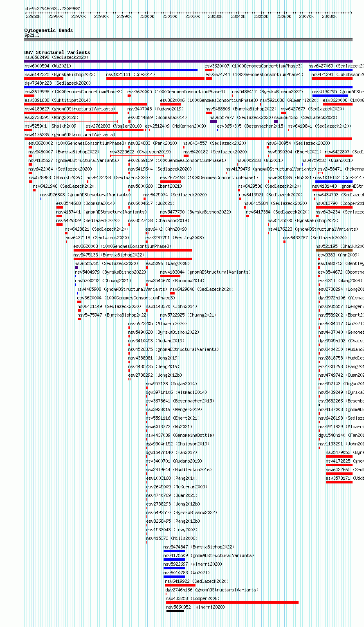The width and height of the screenshot is (364, 627).
Task: Click the nsv6562498 (Sedlazeck2020) variant label
Action: (x=56, y=57)
